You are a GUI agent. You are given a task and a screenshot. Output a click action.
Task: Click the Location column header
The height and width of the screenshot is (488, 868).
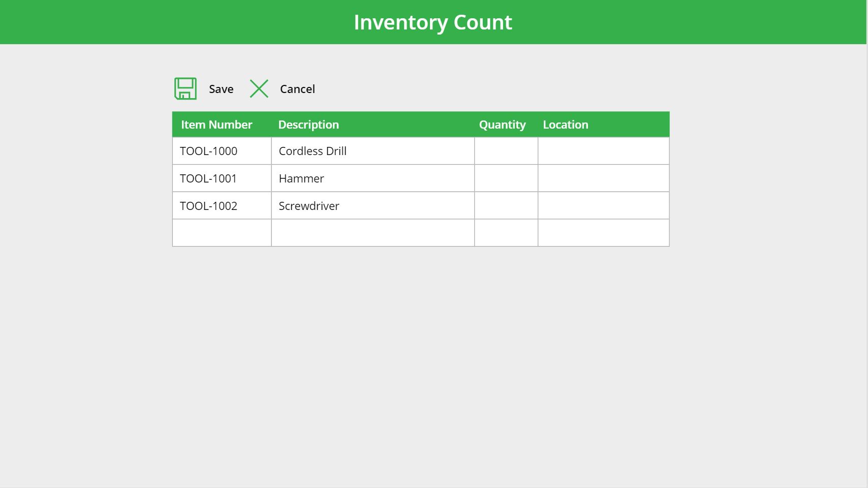pyautogui.click(x=565, y=125)
